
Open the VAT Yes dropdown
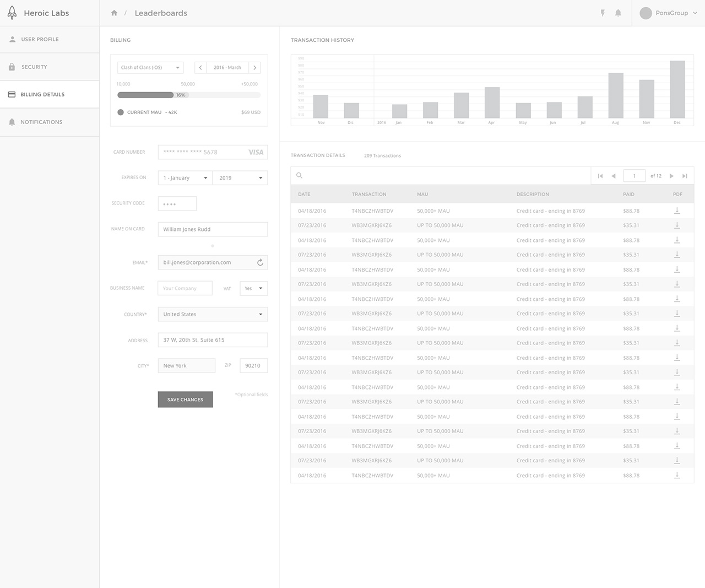[x=253, y=289]
